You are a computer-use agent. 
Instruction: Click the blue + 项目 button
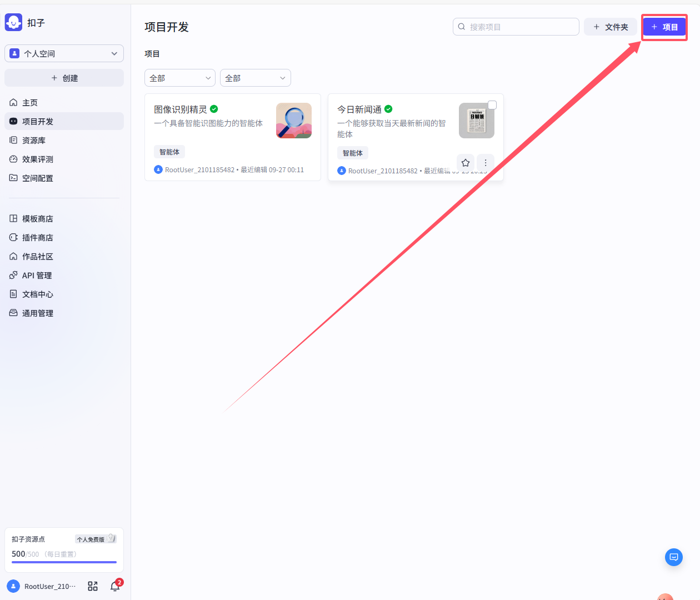664,27
